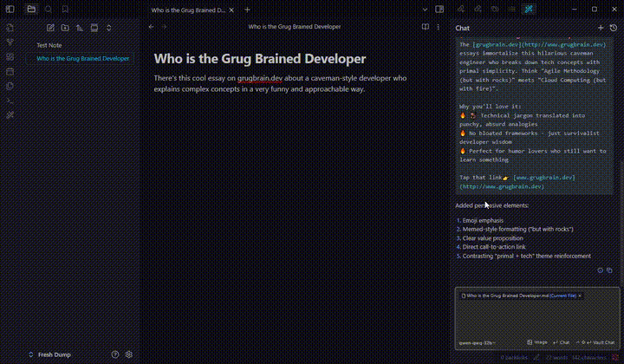Screen dimensions: 624x364
Task: Open the qwen-qwq-32b model dropdown
Action: [x=478, y=342]
